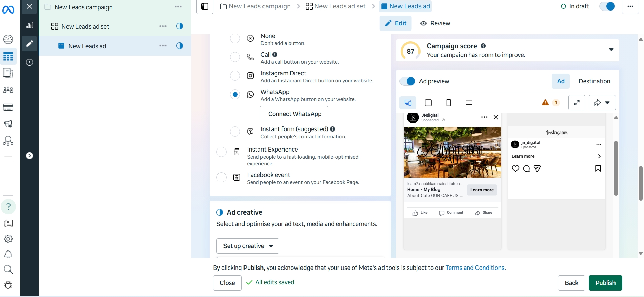Screen dimensions: 644x297
Task: Expand the ad preview to full screen
Action: (x=577, y=103)
